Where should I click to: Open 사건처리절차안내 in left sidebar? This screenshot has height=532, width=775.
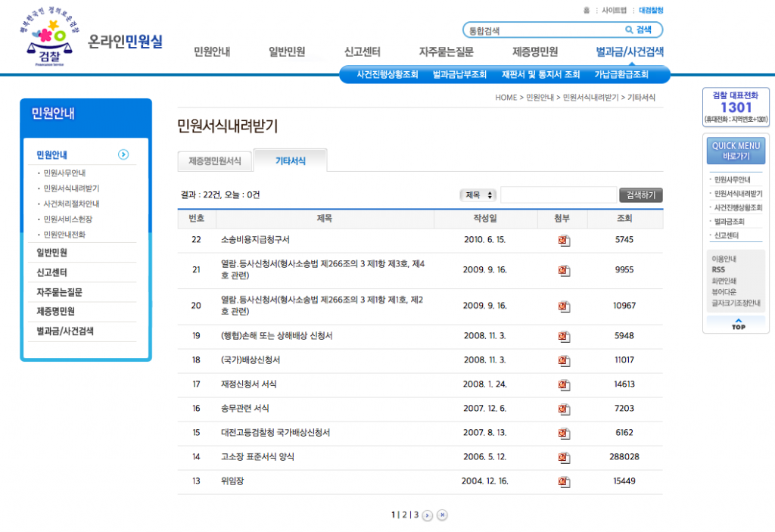click(x=71, y=204)
